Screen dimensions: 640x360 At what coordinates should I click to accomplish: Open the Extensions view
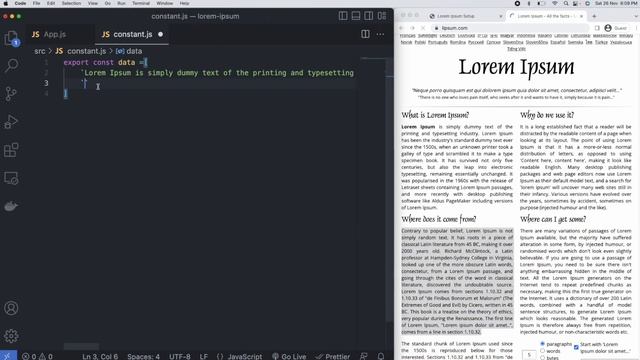tap(11, 150)
